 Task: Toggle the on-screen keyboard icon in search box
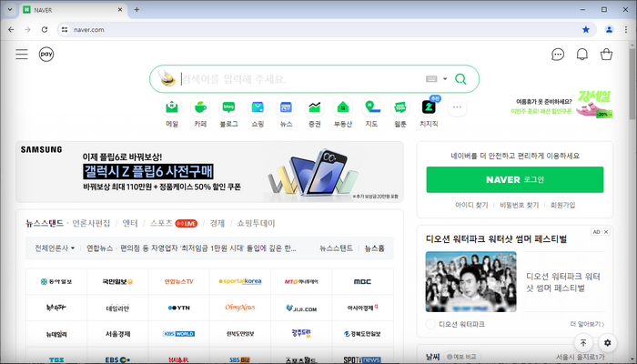pos(431,79)
